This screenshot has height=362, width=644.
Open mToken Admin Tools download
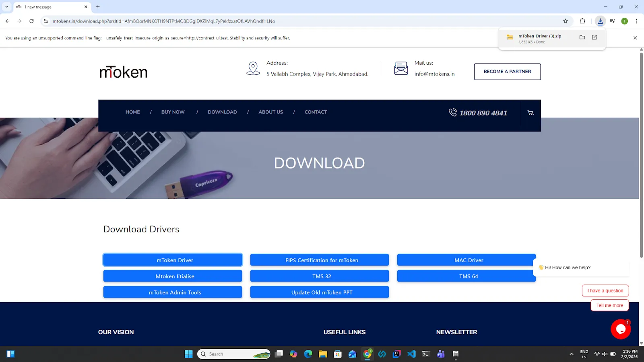tap(173, 292)
